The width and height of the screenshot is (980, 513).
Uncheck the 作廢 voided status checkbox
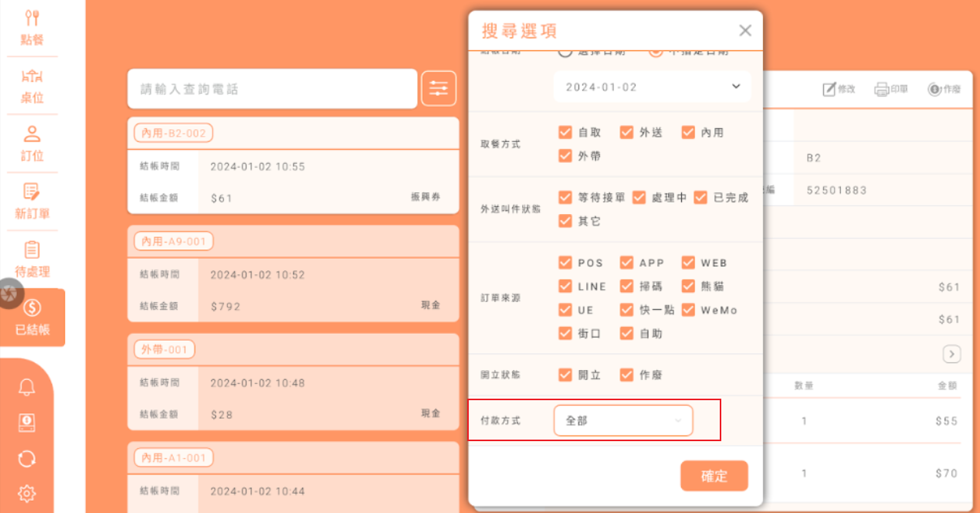click(626, 375)
